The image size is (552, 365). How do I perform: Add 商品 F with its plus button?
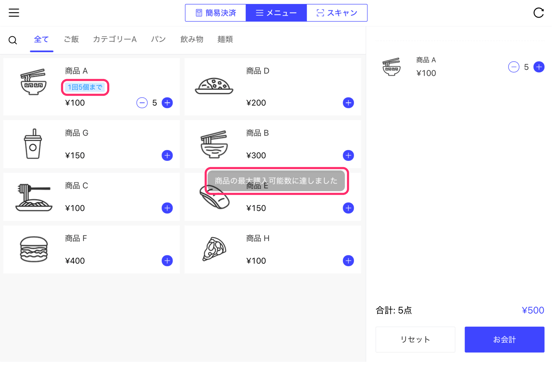(x=167, y=261)
